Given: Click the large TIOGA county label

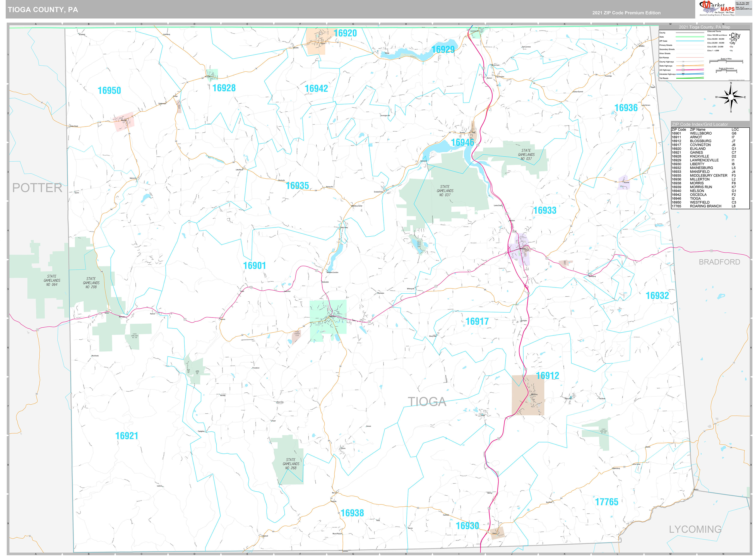Looking at the screenshot, I should [x=427, y=402].
